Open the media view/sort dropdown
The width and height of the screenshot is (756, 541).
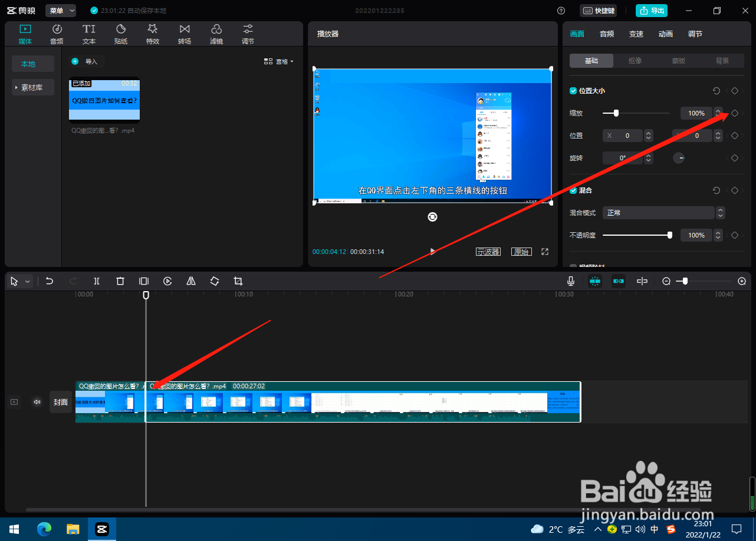pos(279,61)
